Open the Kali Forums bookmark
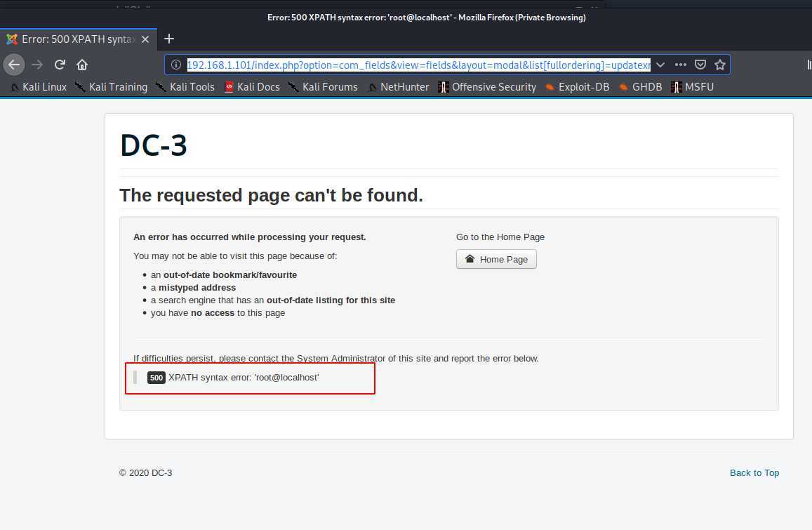The height and width of the screenshot is (530, 812). (323, 87)
